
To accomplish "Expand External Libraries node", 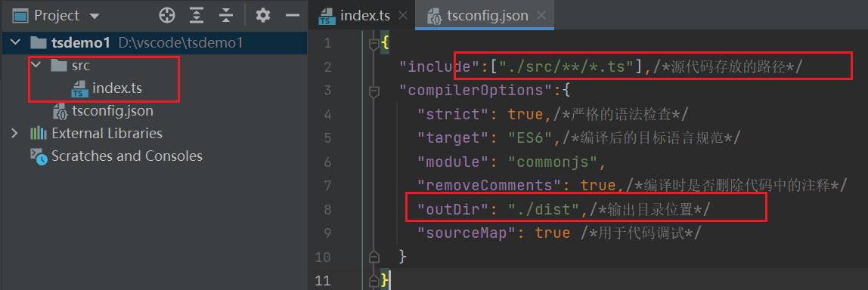I will click(15, 134).
